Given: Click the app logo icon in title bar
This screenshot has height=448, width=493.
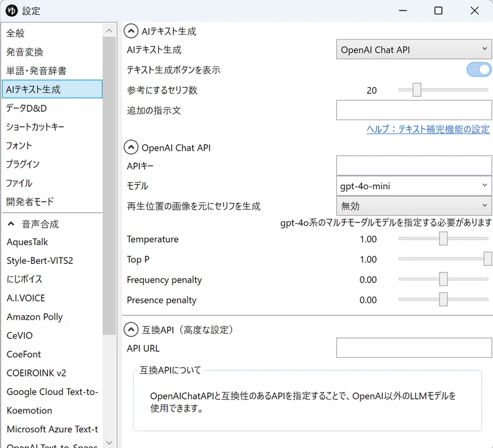Looking at the screenshot, I should click(11, 11).
